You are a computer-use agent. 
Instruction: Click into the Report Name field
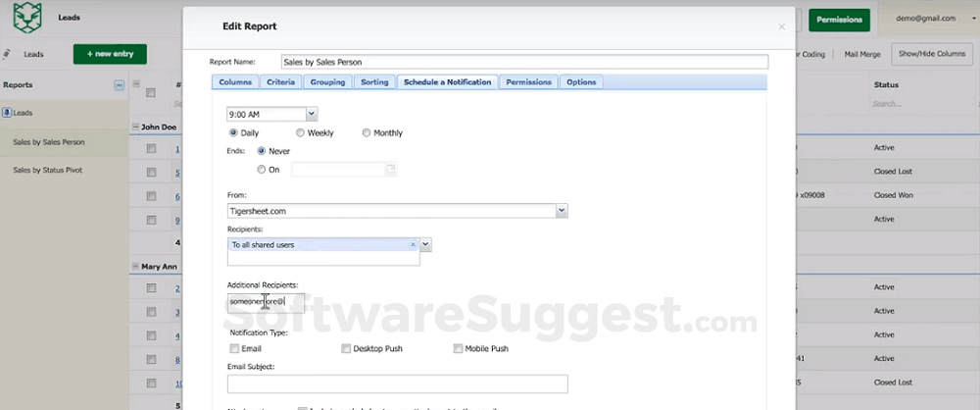coord(524,62)
